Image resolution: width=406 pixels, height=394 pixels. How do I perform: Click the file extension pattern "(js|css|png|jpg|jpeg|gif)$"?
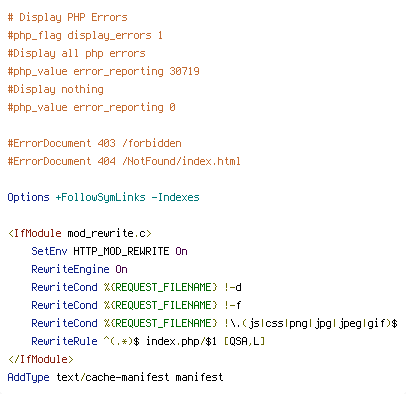click(320, 323)
